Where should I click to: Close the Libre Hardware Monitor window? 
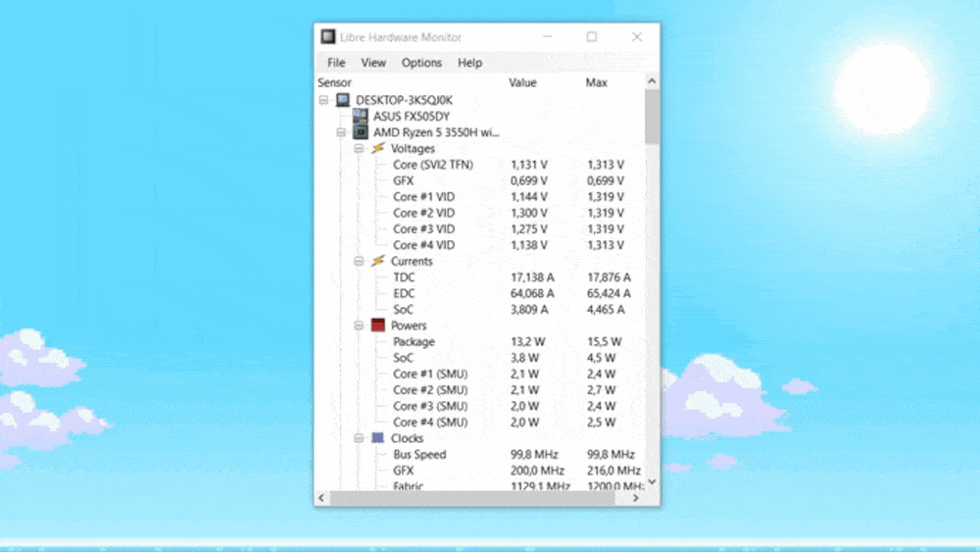[636, 37]
